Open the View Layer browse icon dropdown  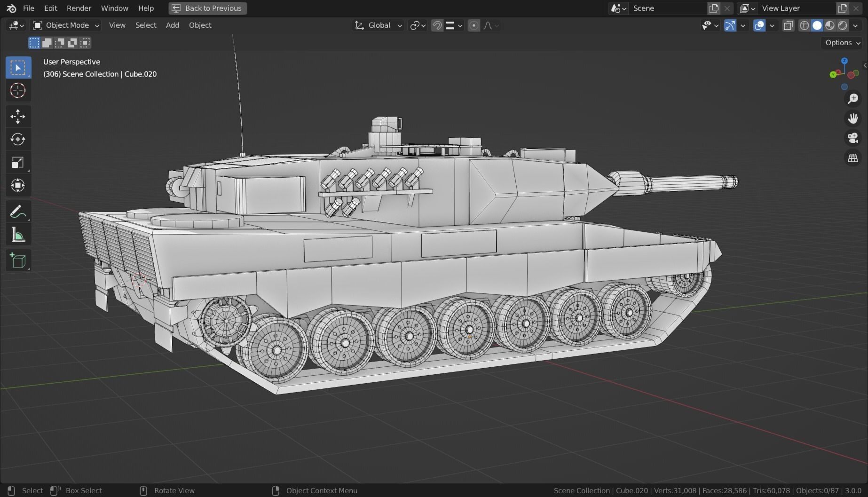[x=747, y=8]
